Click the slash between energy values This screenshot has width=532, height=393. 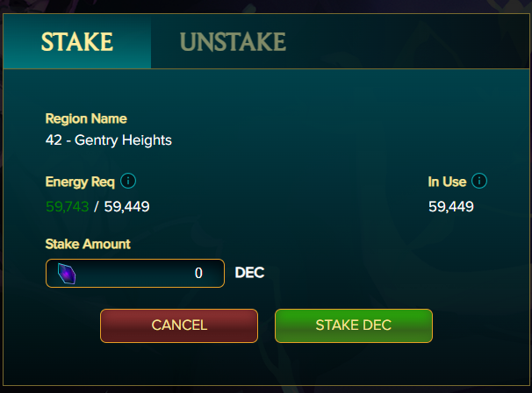pos(97,206)
